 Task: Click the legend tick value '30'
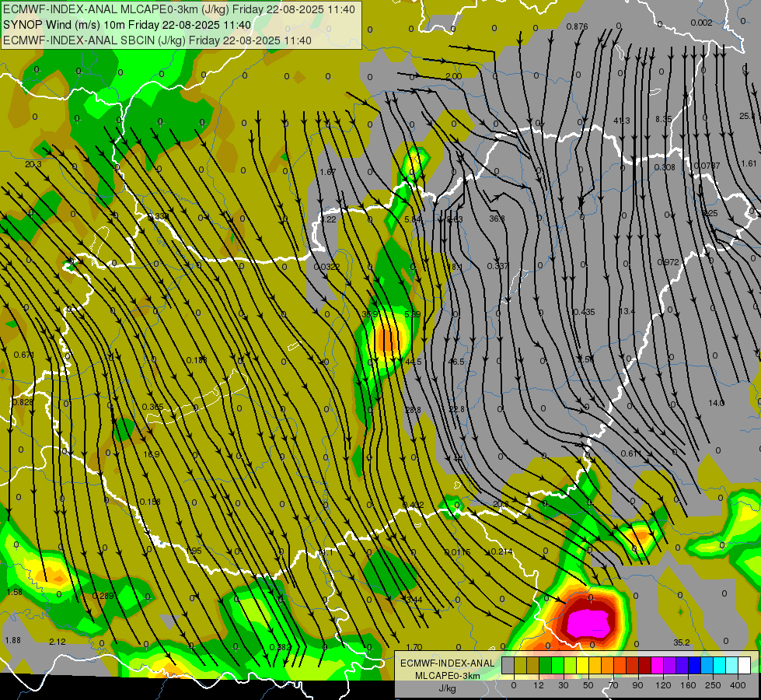(x=563, y=685)
